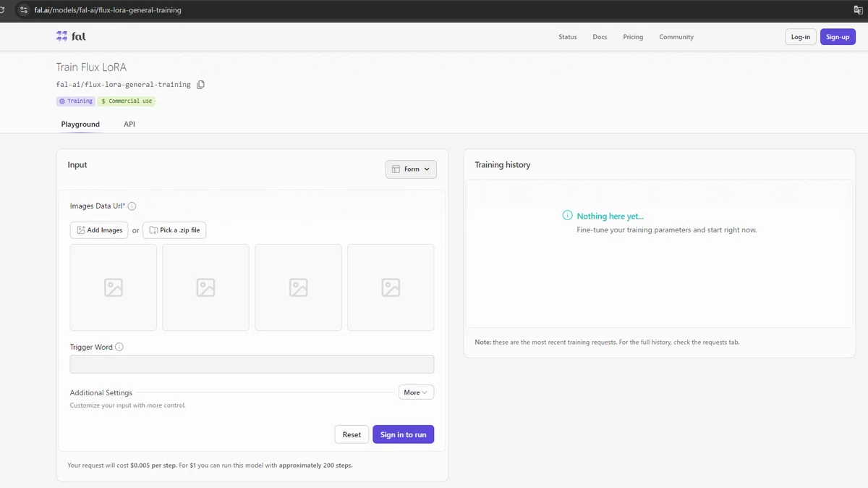Select the Playground tab

[x=80, y=125]
